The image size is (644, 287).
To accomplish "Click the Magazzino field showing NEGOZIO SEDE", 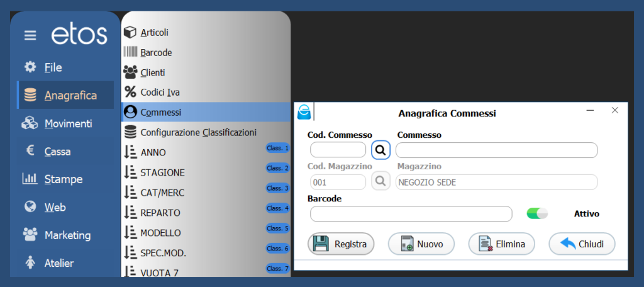I will [497, 182].
